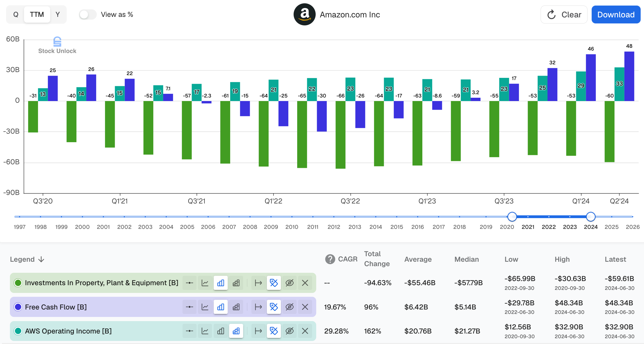This screenshot has width=644, height=344.
Task: Select bar chart icon for Free Cash Flow
Action: tap(221, 307)
